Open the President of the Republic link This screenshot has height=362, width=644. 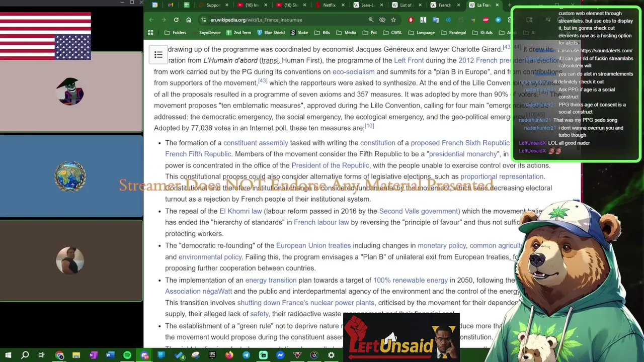tap(330, 165)
